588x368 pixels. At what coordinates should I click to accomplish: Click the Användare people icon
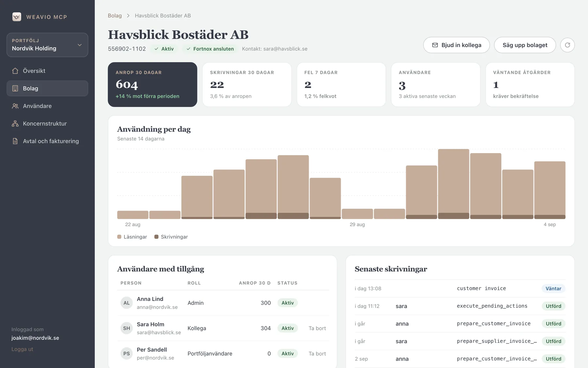point(15,106)
